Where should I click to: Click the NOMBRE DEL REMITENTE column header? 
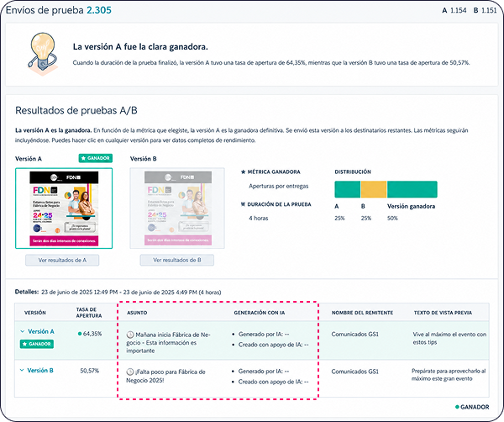tap(362, 313)
